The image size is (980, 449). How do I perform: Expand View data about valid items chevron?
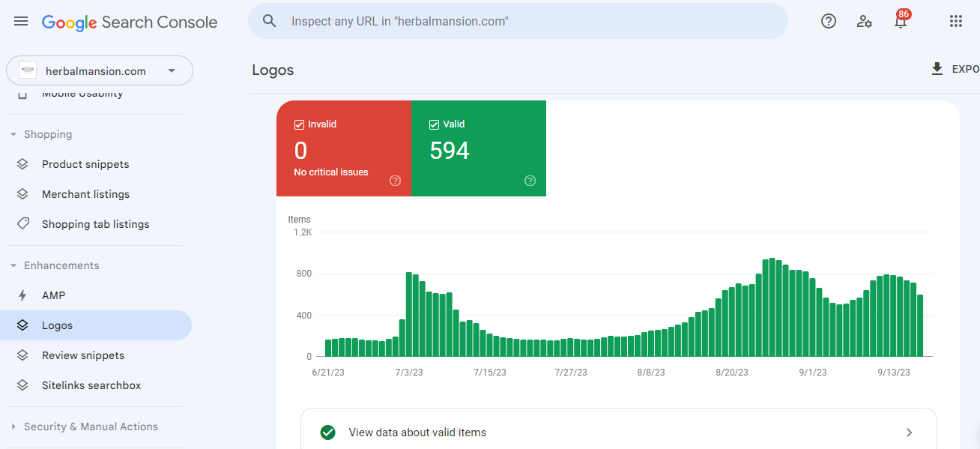[909, 433]
